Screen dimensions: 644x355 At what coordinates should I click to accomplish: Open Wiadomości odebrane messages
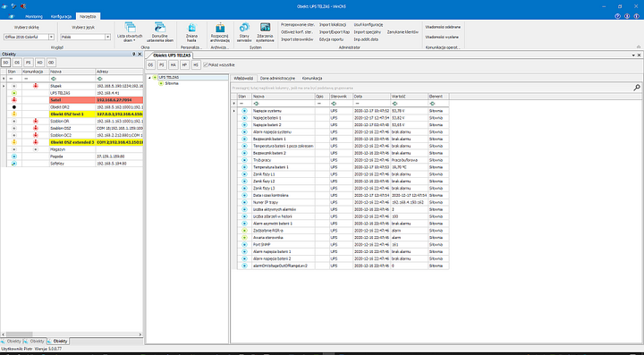tap(443, 27)
